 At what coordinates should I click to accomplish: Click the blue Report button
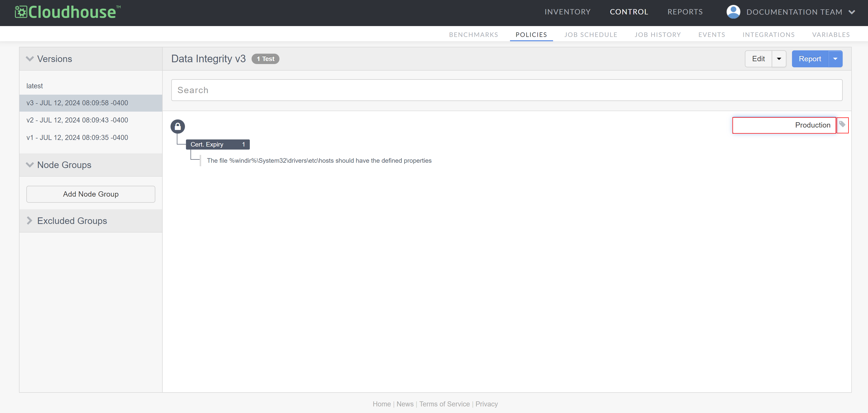(x=810, y=59)
